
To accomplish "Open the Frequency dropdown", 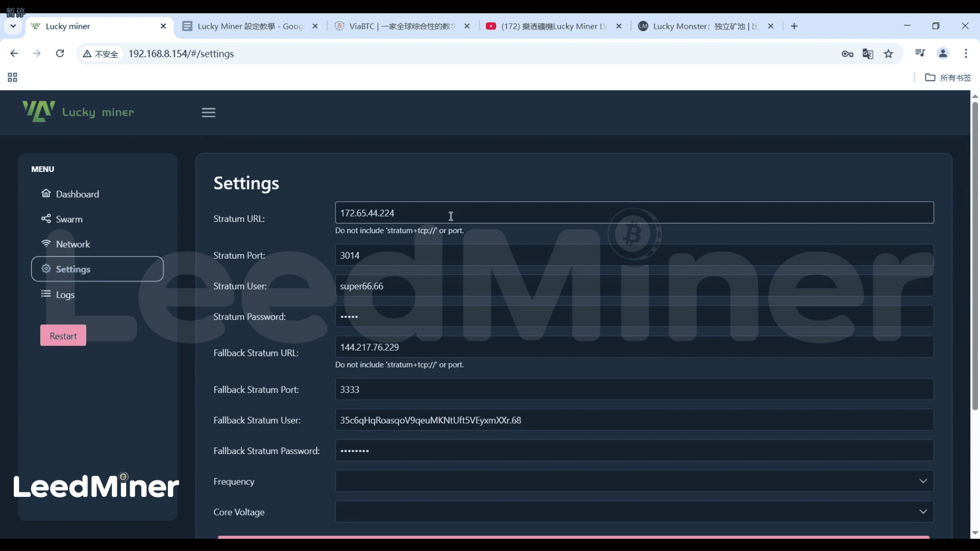I will tap(634, 481).
